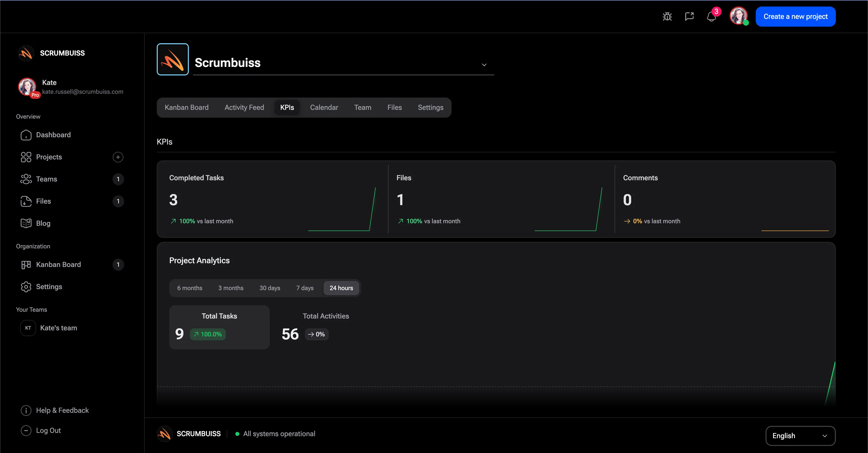The height and width of the screenshot is (453, 868).
Task: Open Teams in sidebar
Action: (46, 179)
